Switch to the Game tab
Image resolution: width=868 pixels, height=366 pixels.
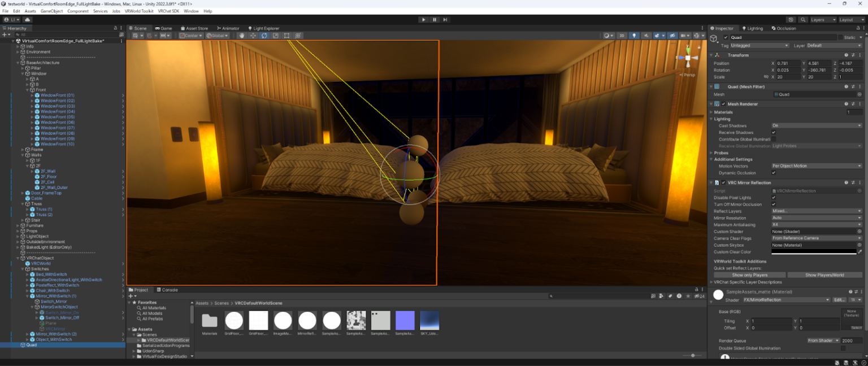coord(163,28)
